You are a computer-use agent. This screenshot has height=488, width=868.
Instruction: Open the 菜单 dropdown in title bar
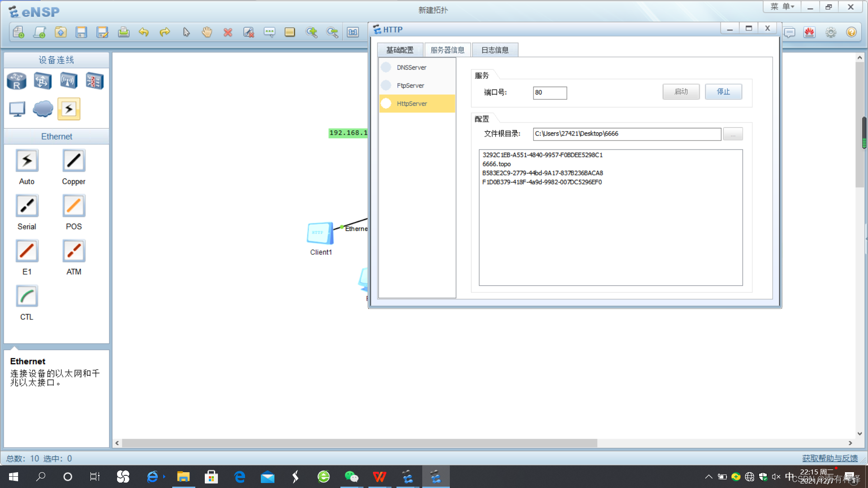point(783,7)
